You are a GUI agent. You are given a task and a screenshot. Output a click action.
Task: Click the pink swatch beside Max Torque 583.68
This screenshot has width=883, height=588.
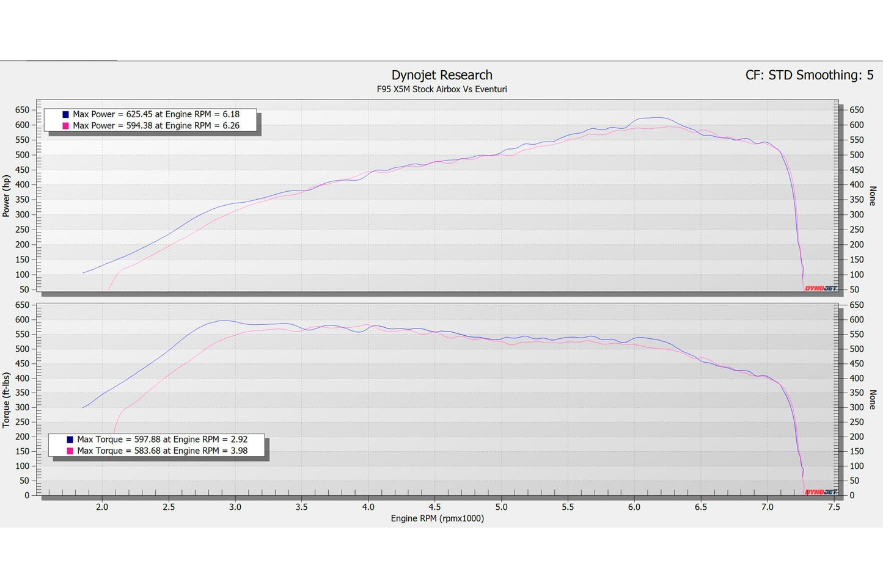click(x=70, y=451)
